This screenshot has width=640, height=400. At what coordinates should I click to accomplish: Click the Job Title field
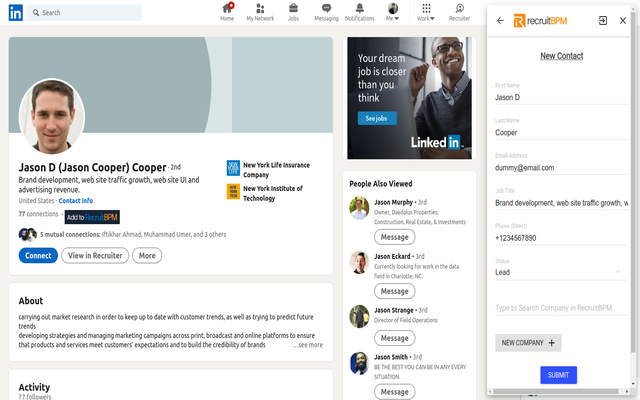[561, 203]
